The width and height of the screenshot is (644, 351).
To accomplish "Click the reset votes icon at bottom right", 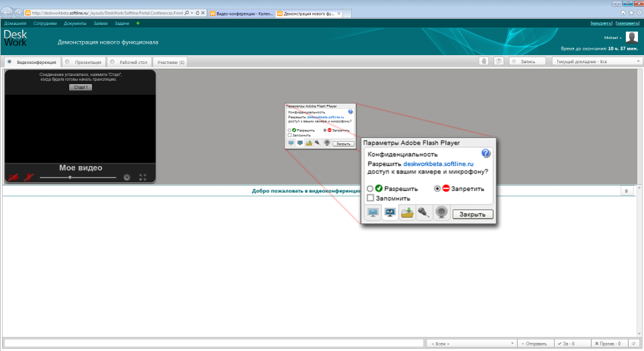I will tap(634, 344).
